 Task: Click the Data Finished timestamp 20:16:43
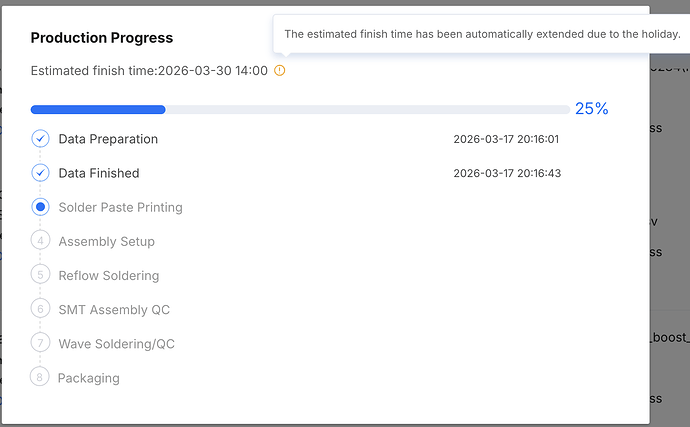click(x=506, y=173)
